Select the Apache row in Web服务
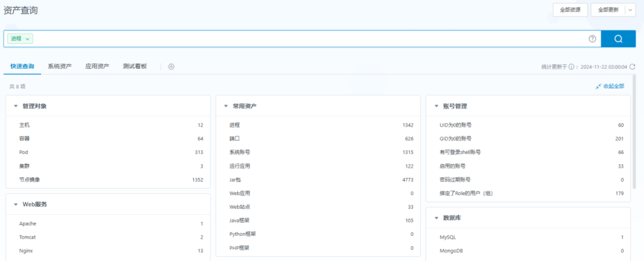 [x=108, y=223]
